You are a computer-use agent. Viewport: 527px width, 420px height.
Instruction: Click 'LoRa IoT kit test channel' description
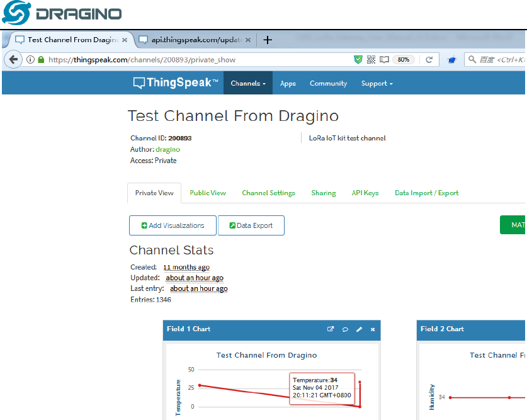[347, 138]
